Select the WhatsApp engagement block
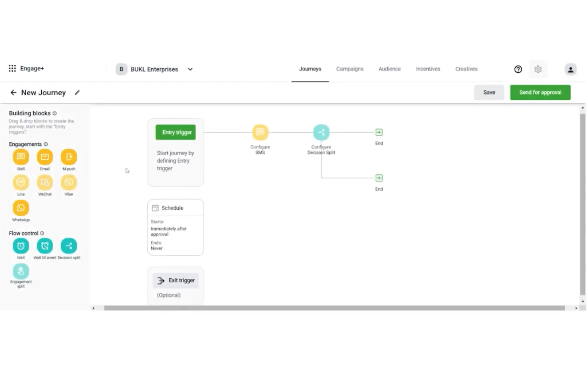Viewport: 588px width, 392px height. [21, 208]
